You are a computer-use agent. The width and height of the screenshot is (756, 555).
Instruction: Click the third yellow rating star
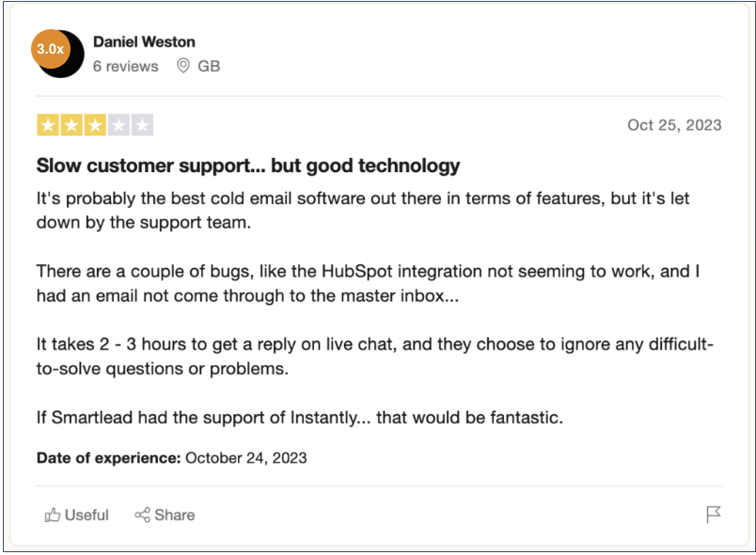(x=95, y=125)
